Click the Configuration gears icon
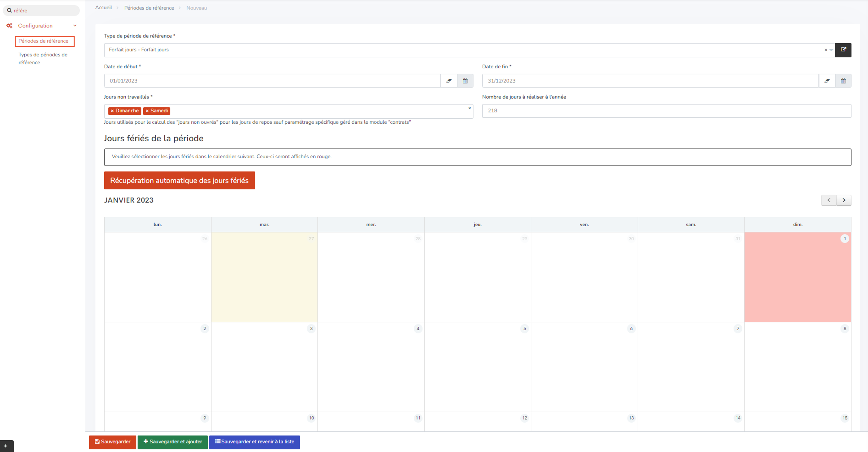 pos(9,26)
